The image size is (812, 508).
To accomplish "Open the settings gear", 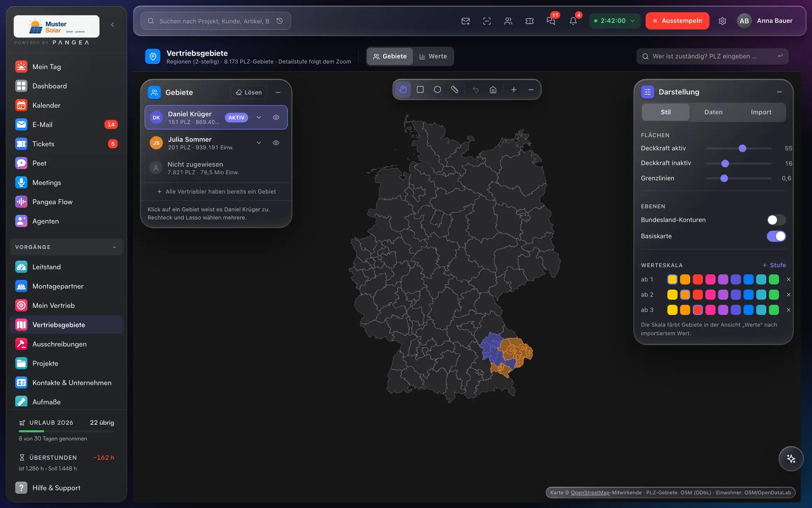I will coord(722,21).
